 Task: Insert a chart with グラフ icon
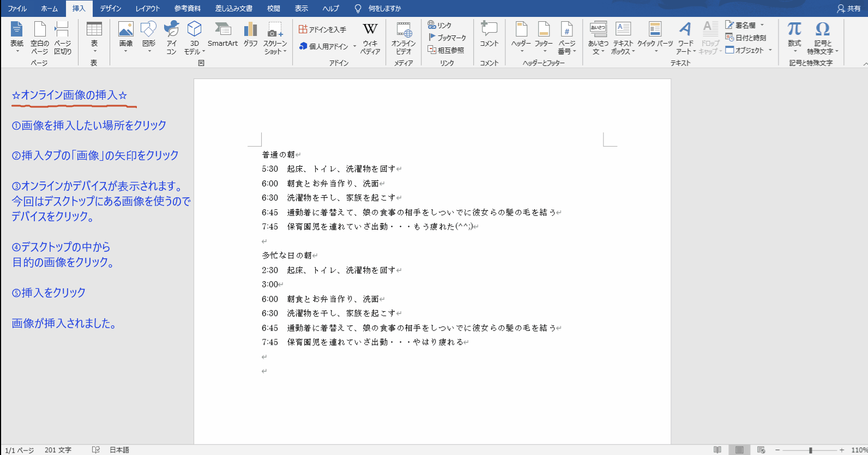250,36
